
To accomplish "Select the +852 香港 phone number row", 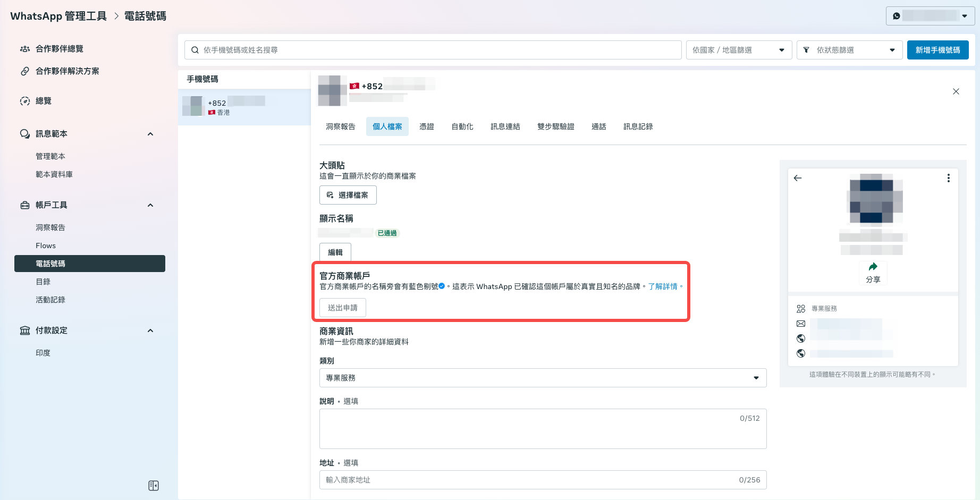I will 244,107.
